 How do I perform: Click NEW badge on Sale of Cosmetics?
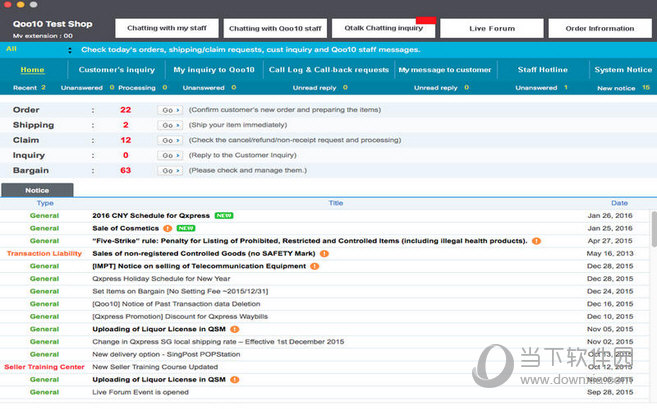[x=186, y=228]
